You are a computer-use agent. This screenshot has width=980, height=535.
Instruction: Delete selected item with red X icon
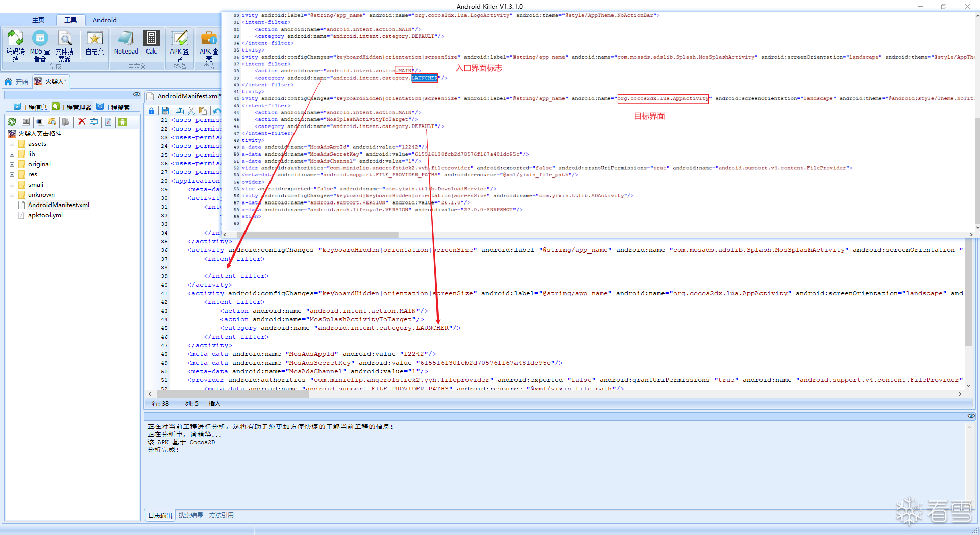(x=82, y=122)
